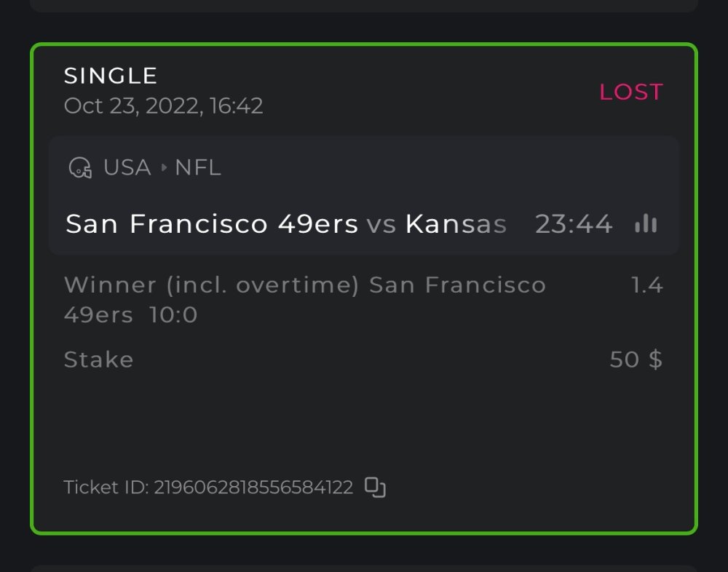
Task: Click the 'vs' text in the match title
Action: click(381, 224)
